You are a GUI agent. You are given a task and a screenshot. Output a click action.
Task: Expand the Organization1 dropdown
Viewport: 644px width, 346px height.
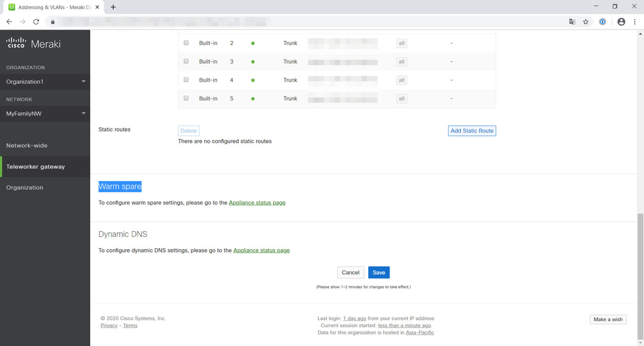click(45, 82)
